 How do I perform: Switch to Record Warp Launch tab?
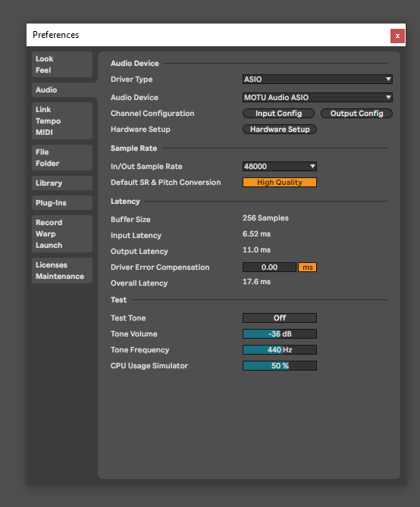pyautogui.click(x=62, y=233)
